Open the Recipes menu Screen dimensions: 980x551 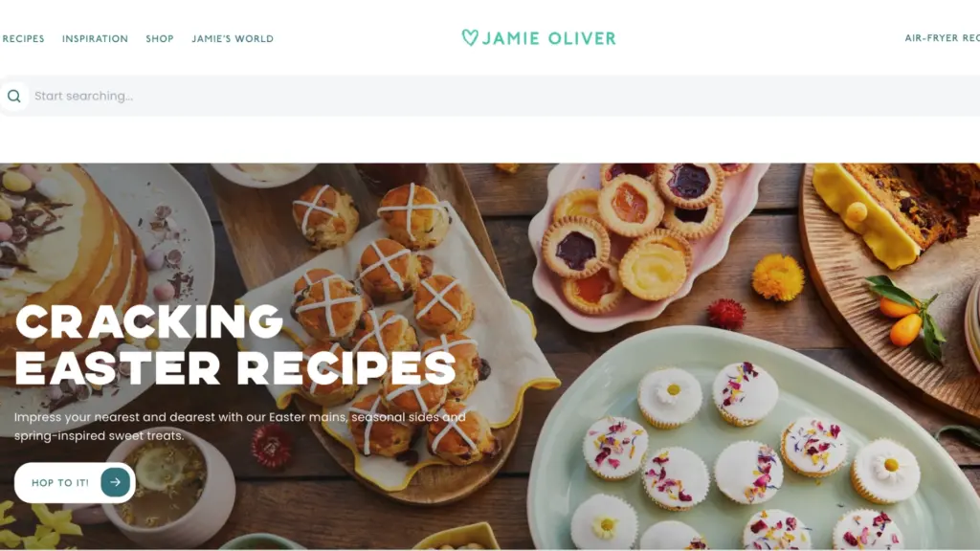tap(23, 38)
